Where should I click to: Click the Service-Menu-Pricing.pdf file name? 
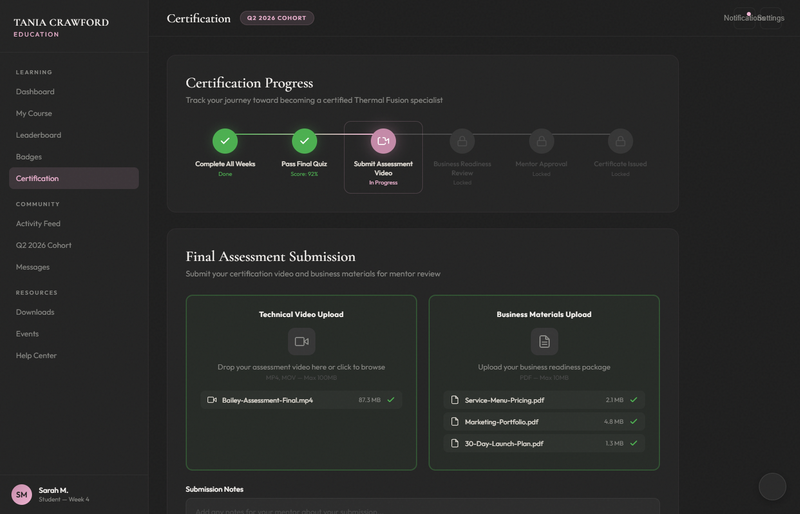[x=504, y=400]
